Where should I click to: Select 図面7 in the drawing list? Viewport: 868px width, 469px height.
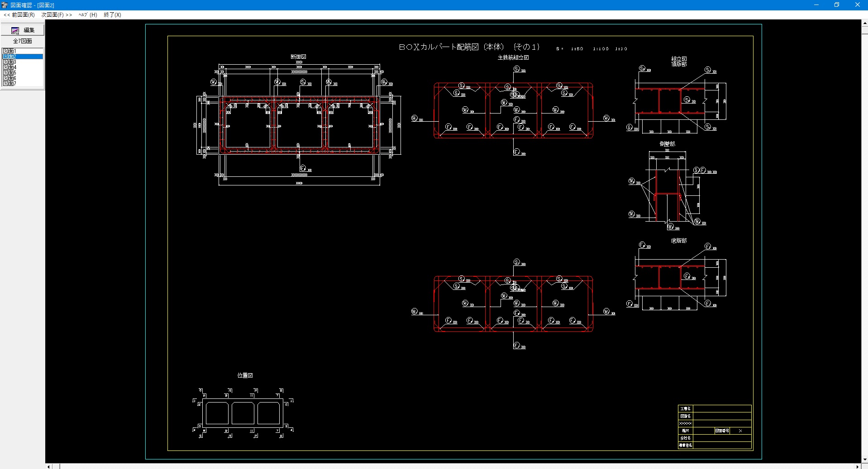[10, 84]
